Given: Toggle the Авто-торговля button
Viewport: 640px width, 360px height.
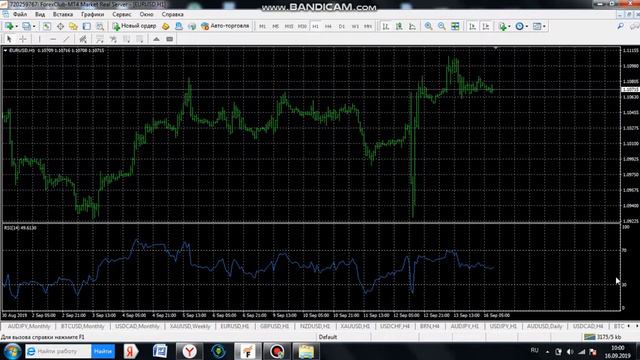Looking at the screenshot, I should pos(225,26).
